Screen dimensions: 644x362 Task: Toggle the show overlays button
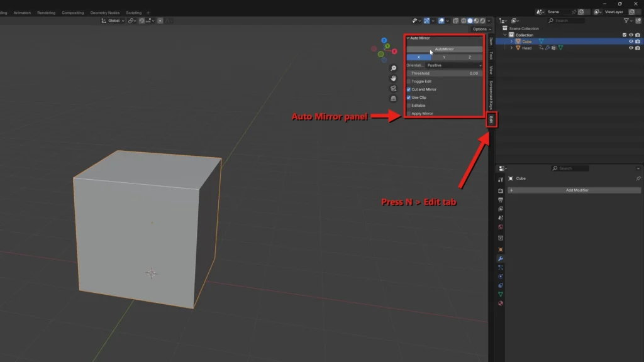441,21
